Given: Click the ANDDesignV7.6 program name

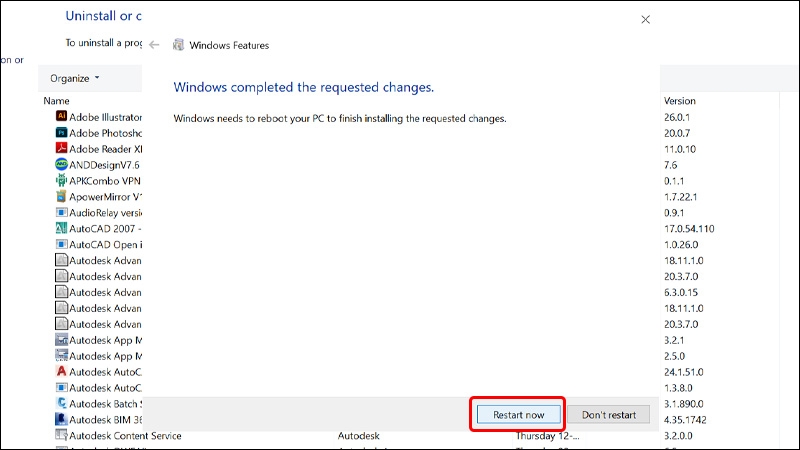Looking at the screenshot, I should point(104,165).
